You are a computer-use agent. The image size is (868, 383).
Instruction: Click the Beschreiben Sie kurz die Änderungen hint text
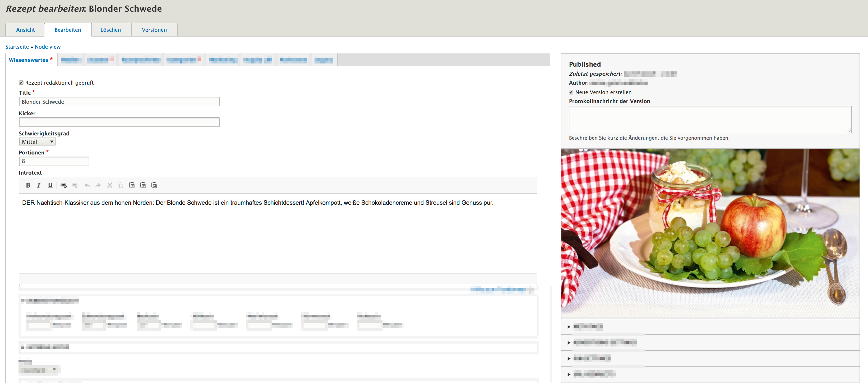coord(649,138)
